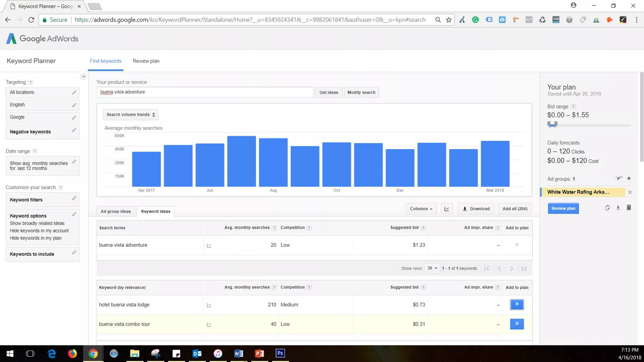Edit the English language setting

(74, 105)
